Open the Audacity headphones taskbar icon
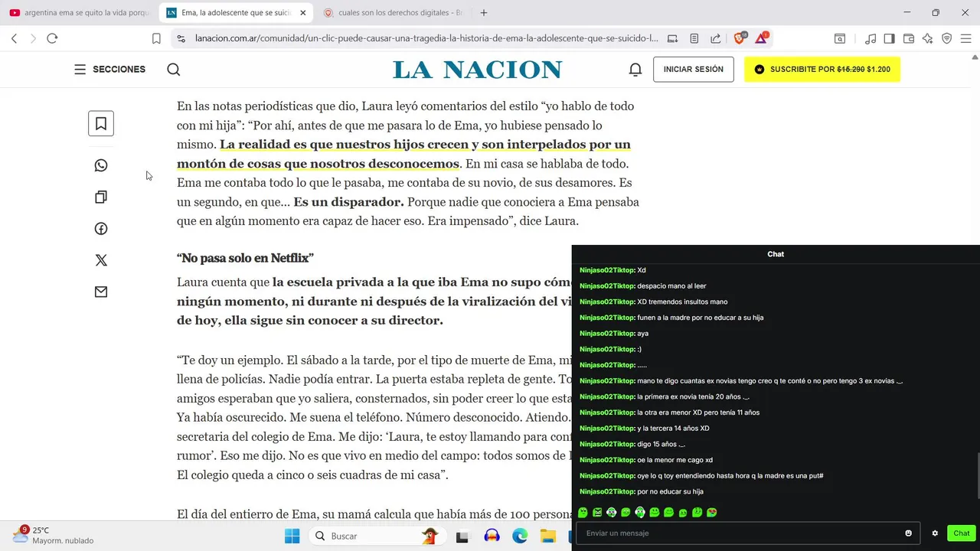The width and height of the screenshot is (980, 551). point(492,536)
